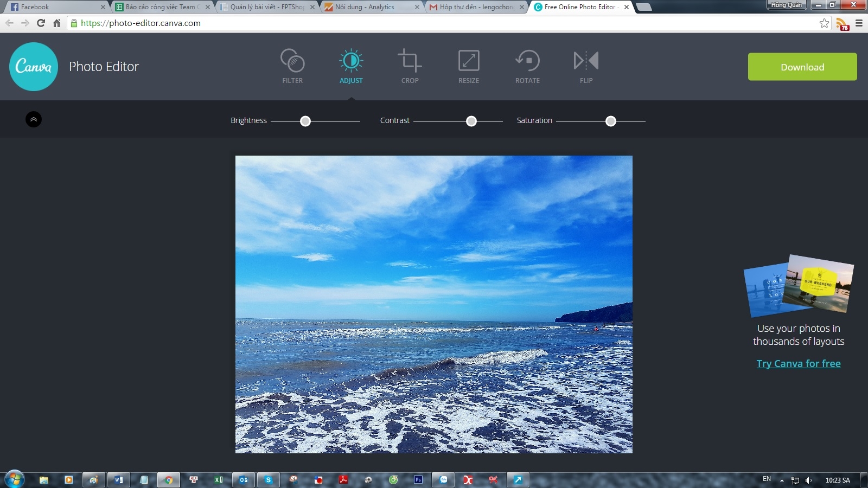Open Zalo from the taskbar

pyautogui.click(x=443, y=480)
